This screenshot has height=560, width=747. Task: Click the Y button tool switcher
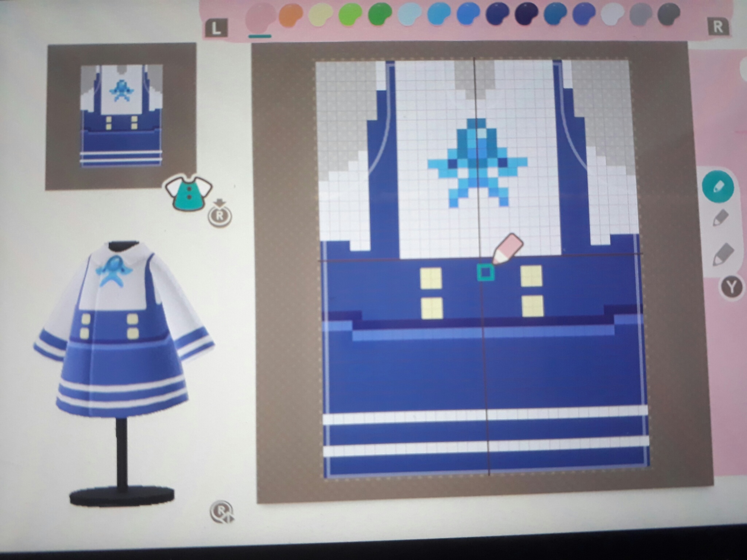[x=731, y=287]
